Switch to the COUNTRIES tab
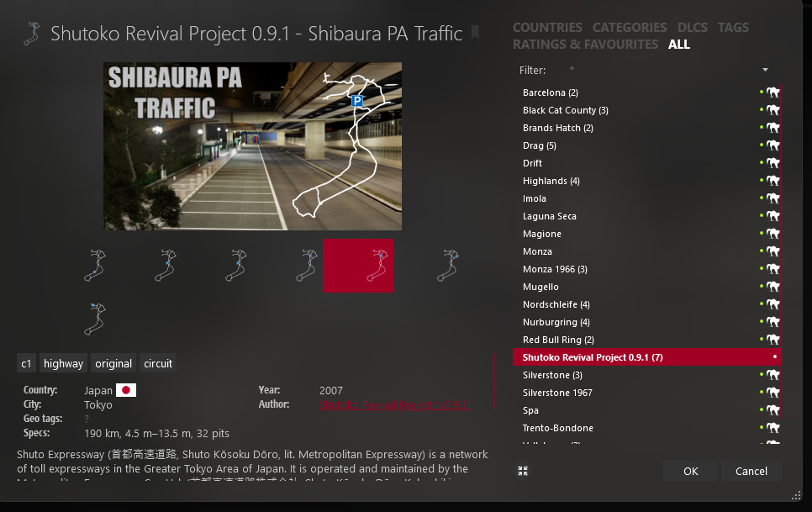Image resolution: width=812 pixels, height=512 pixels. click(x=547, y=28)
